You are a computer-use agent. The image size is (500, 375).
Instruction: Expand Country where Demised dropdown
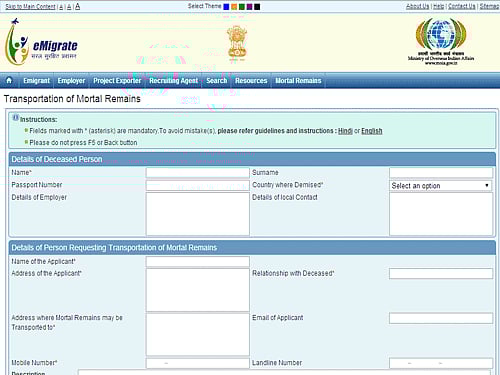pos(441,186)
